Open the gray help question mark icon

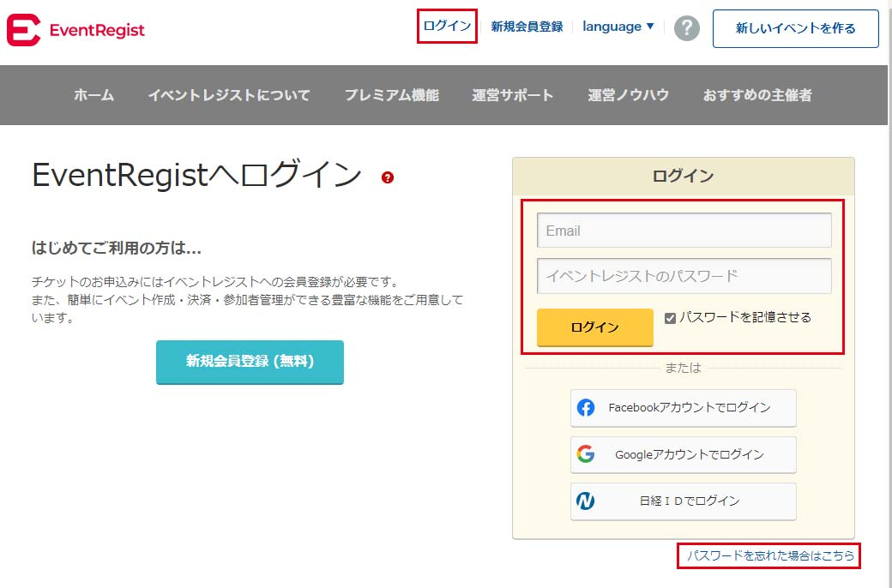(x=687, y=28)
